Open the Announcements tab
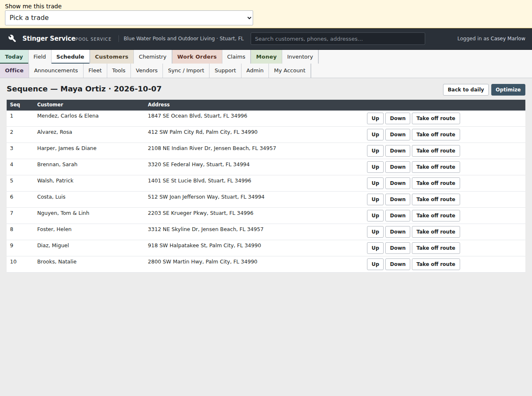The height and width of the screenshot is (396, 532). tap(56, 71)
